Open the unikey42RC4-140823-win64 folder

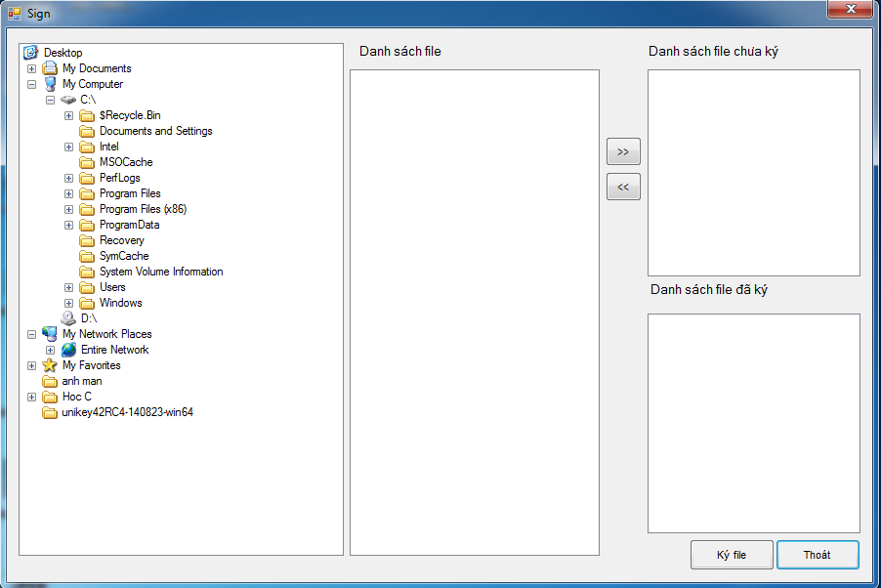click(128, 412)
